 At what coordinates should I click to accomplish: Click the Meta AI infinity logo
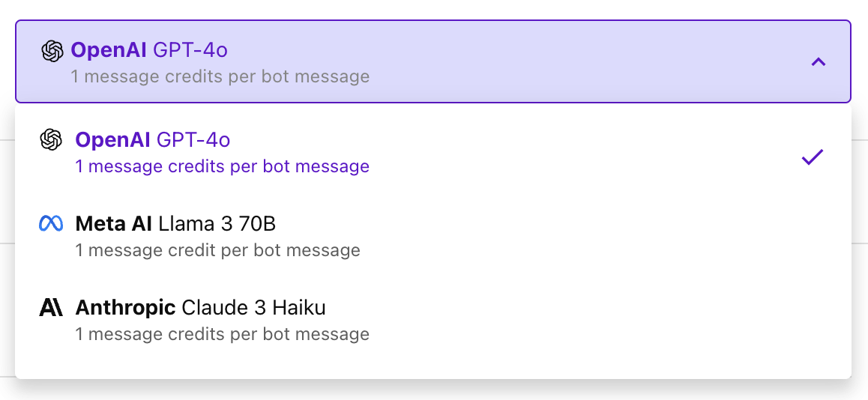tap(51, 223)
